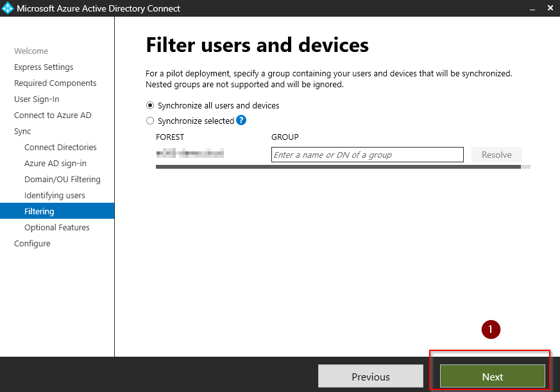Click the green Next button

pyautogui.click(x=493, y=376)
